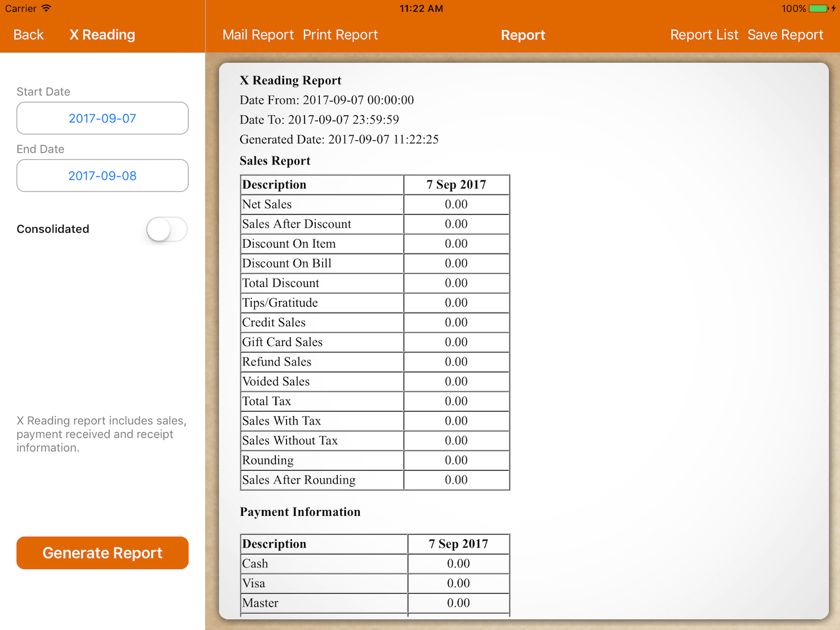Tap the X Reading Report heading
Viewport: 840px width, 630px height.
(291, 80)
